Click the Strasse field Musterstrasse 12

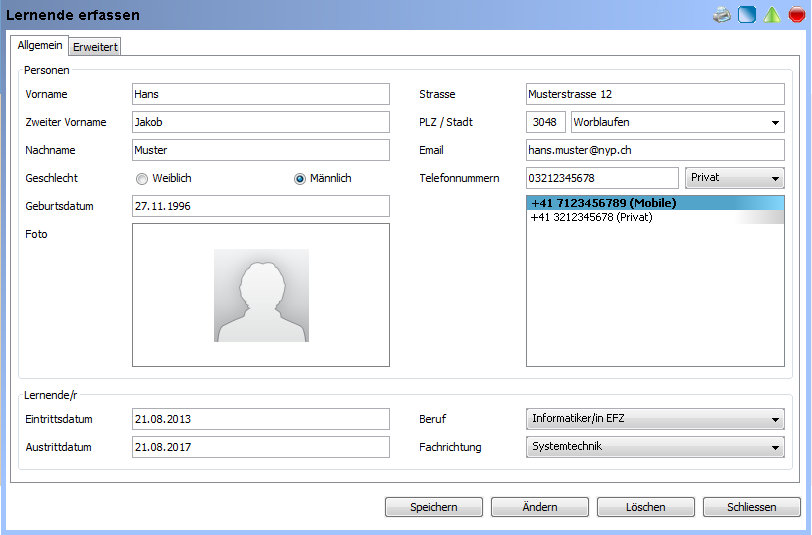tap(655, 94)
